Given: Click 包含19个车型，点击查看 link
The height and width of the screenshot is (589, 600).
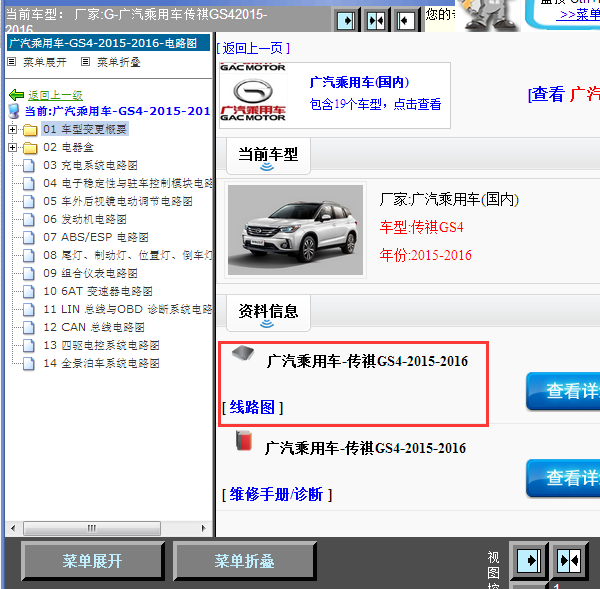Looking at the screenshot, I should click(375, 104).
